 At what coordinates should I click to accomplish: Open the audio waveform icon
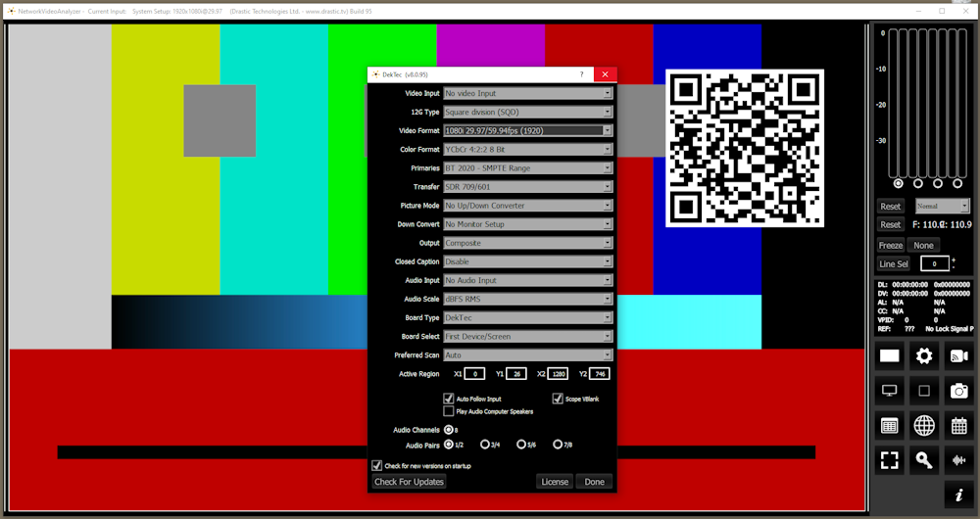958,461
